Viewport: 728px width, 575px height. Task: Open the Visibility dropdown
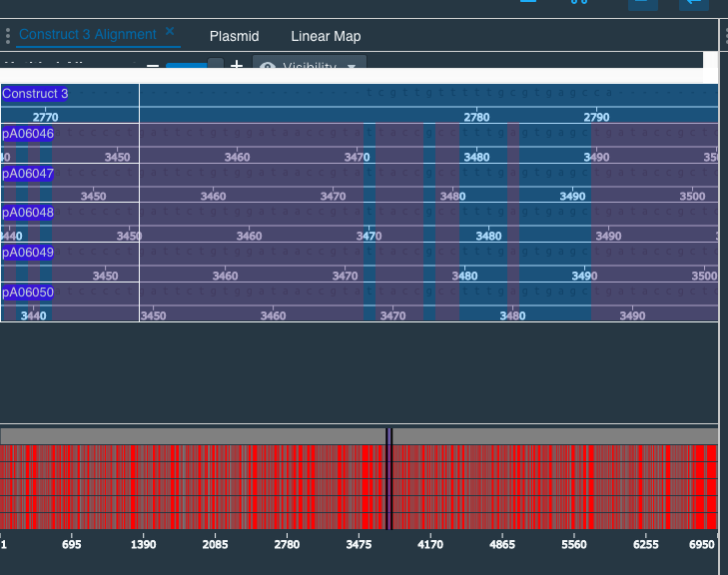tap(310, 62)
